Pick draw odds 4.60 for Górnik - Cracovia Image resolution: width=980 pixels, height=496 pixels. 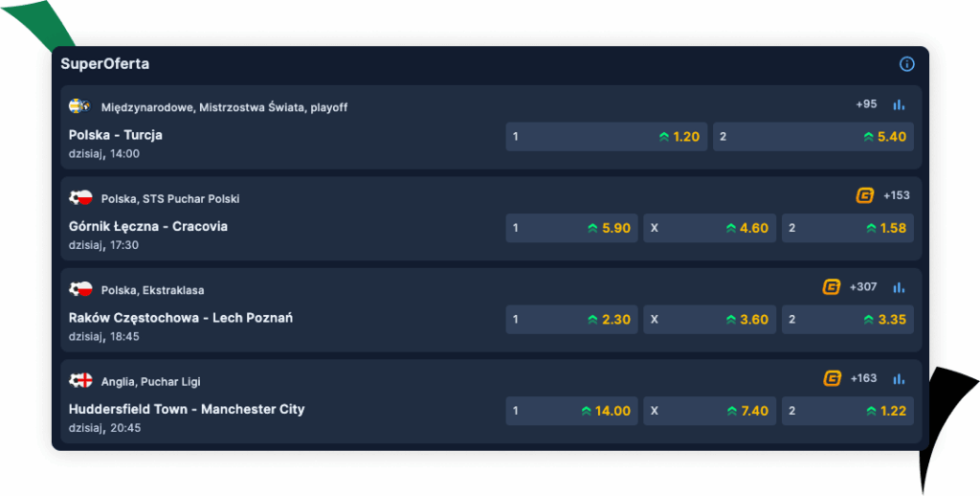tap(709, 228)
